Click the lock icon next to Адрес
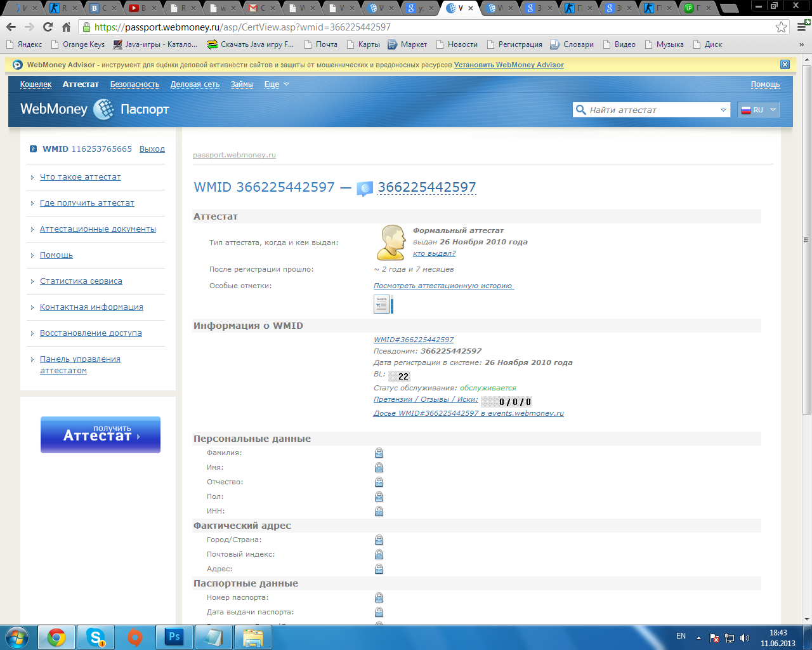Image resolution: width=812 pixels, height=650 pixels. 379,569
